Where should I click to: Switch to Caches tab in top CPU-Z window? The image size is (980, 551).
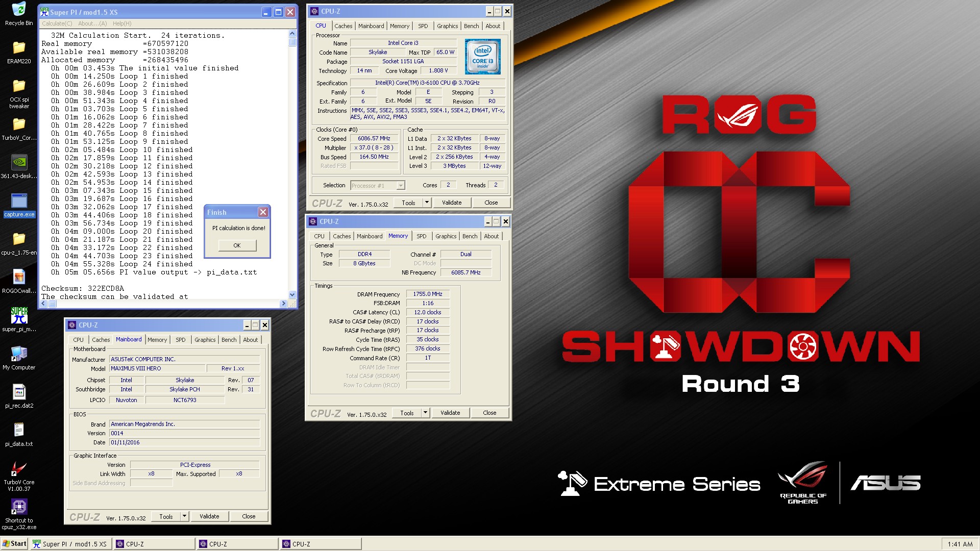click(344, 26)
